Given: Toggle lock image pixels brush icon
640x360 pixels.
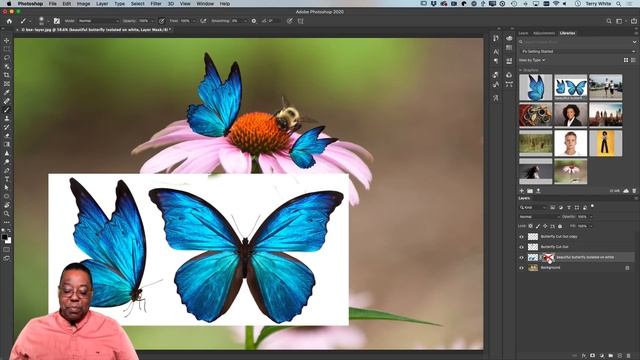Looking at the screenshot, I should (x=538, y=226).
